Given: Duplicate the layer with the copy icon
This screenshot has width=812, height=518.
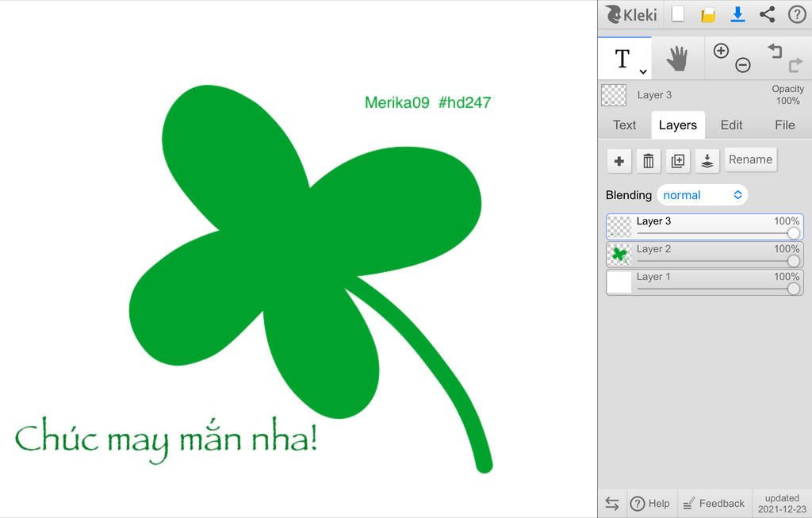Looking at the screenshot, I should click(x=678, y=161).
